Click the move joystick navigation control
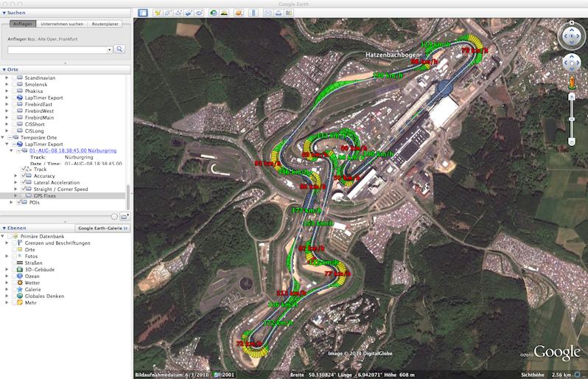Viewport: 588px width, 379px height. [572, 63]
